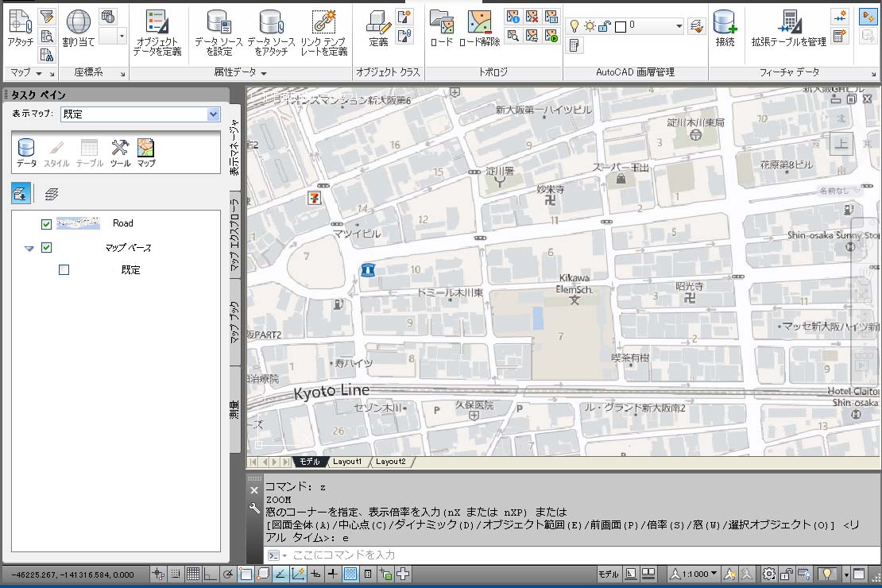The width and height of the screenshot is (882, 588).
Task: Open フィーチャ データ panel dialog launcher
Action: (873, 74)
